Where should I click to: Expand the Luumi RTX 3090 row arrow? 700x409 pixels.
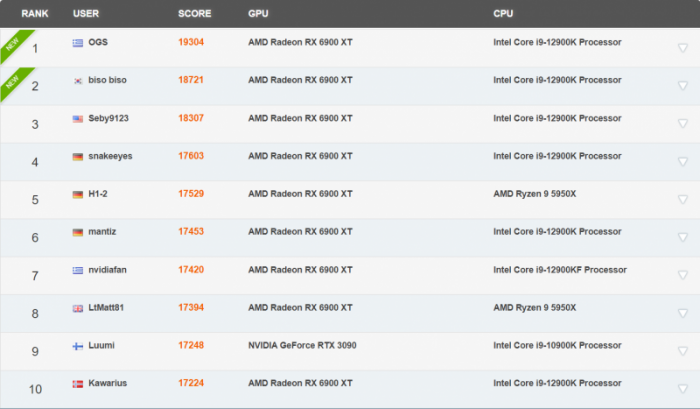coord(682,350)
